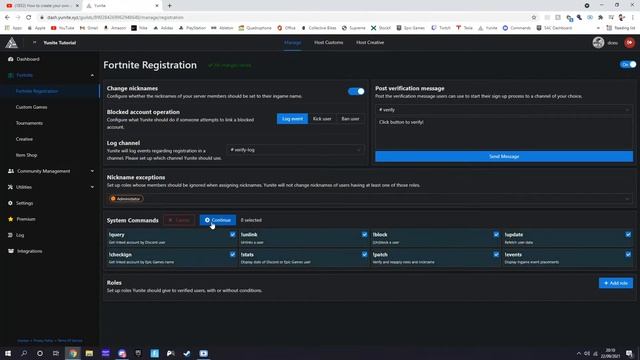Screen dimensions: 640x360
Task: Uncheck the !events command checkbox
Action: point(628,254)
